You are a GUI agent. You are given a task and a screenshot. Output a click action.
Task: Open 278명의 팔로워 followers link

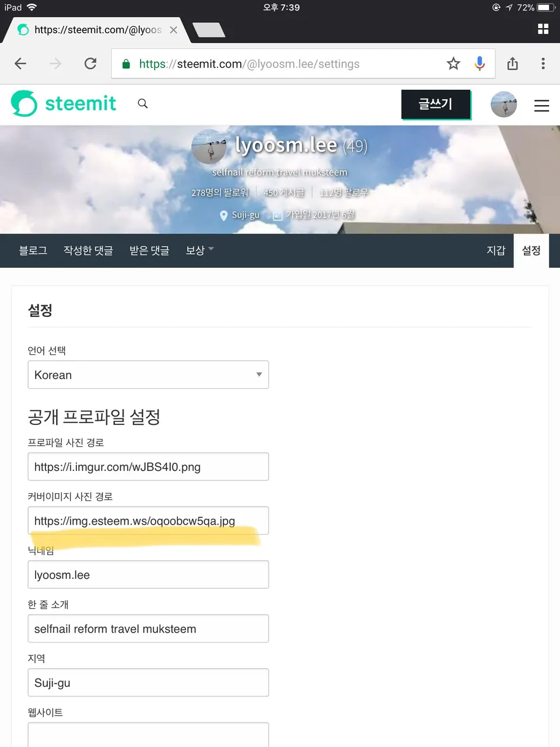(219, 192)
